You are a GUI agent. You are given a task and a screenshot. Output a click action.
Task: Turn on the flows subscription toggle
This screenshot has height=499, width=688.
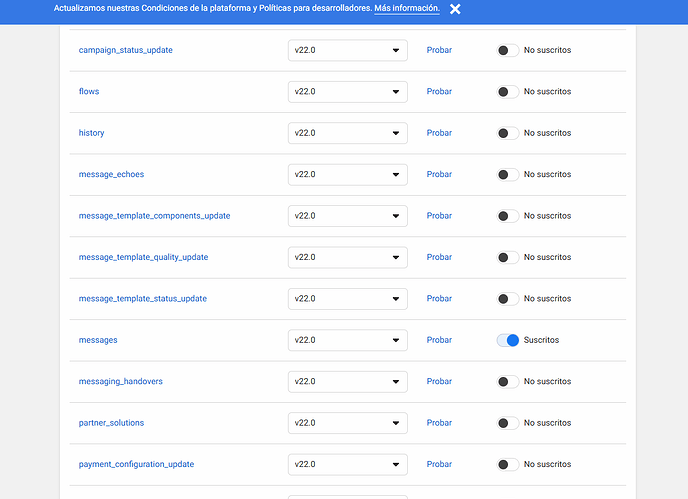pyautogui.click(x=508, y=92)
